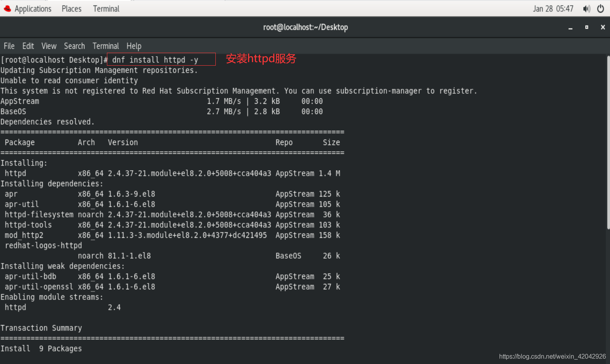Close the terminal window
610x364 pixels.
point(603,27)
